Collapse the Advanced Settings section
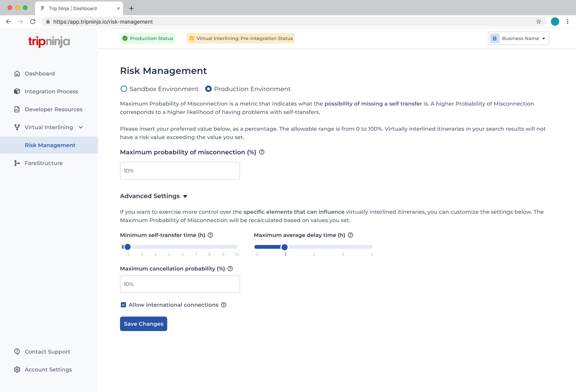This screenshot has height=392, width=576. [185, 196]
